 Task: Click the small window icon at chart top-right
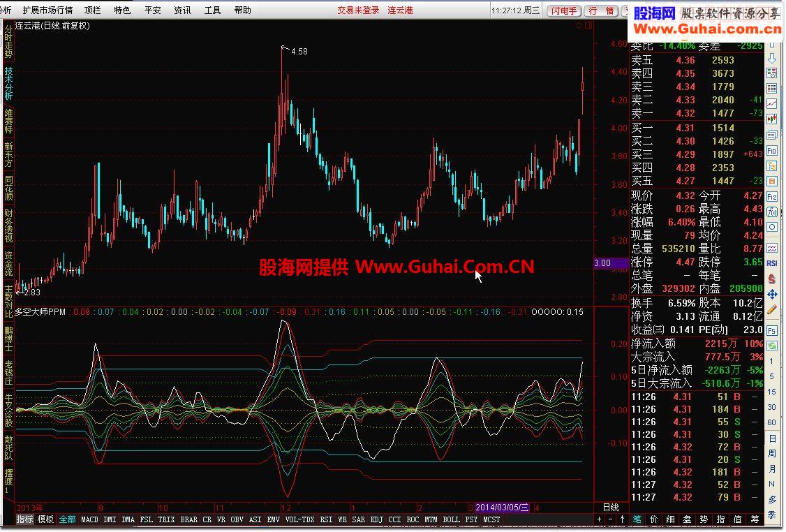tap(588, 25)
